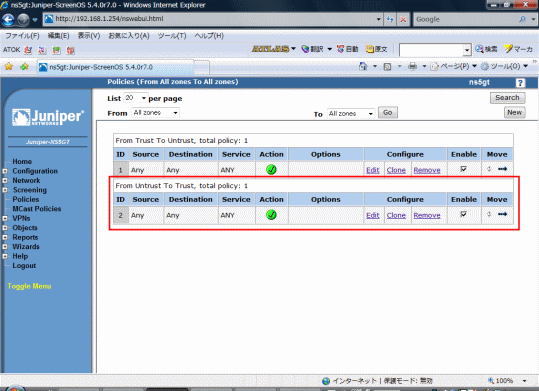Click Clone link for policy 1
This screenshot has height=391, width=539.
[396, 170]
